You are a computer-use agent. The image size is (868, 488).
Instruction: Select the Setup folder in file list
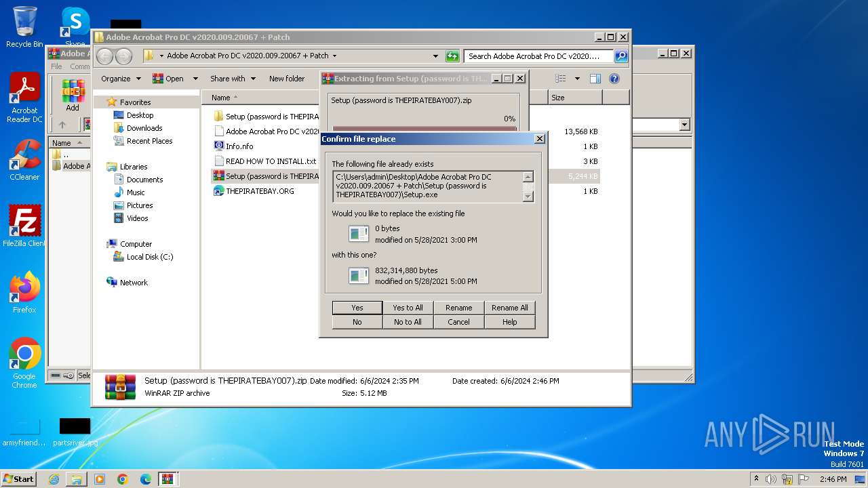(266, 117)
